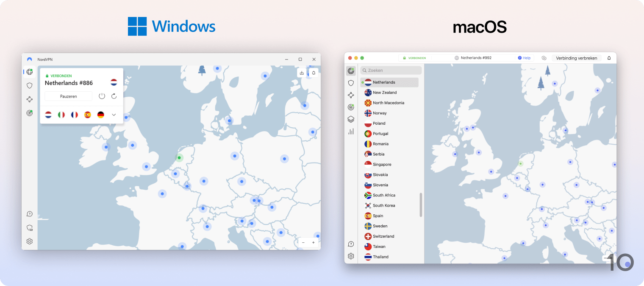The image size is (644, 286).
Task: Select the Italy flag in the Windows quick-connect row
Action: [61, 115]
